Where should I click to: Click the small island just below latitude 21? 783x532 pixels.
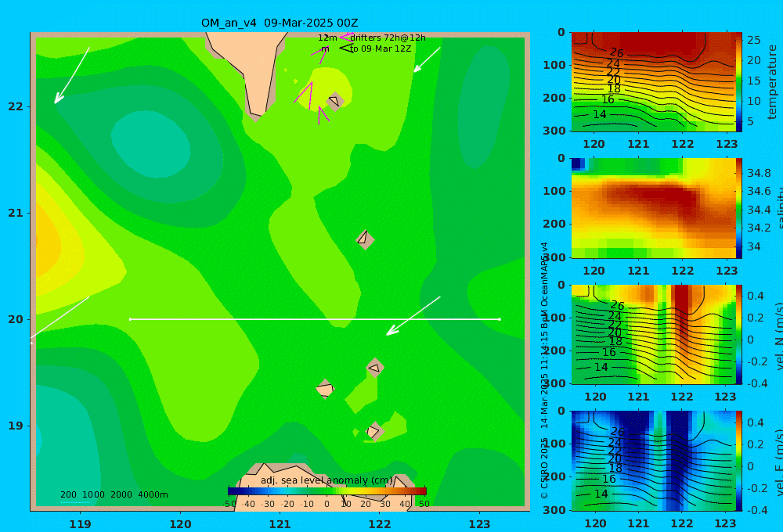pyautogui.click(x=365, y=239)
